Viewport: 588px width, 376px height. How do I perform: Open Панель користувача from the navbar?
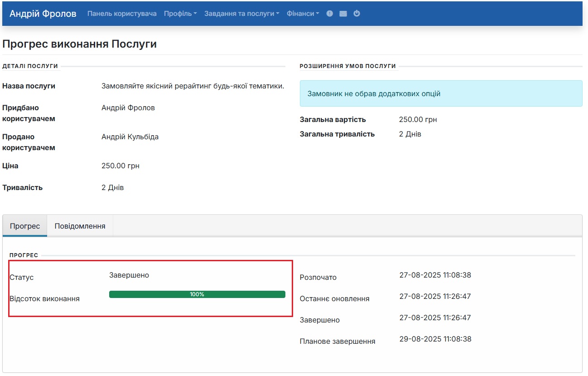(x=120, y=13)
